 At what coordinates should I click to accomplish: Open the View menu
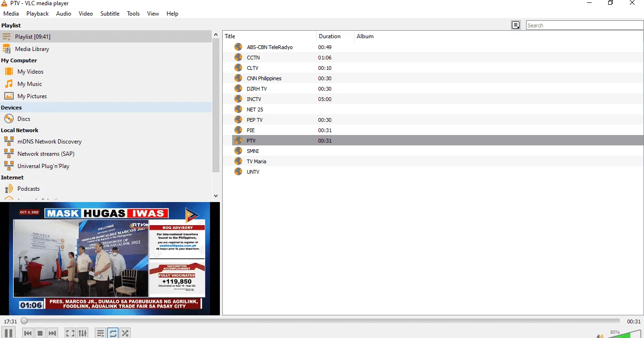click(153, 14)
